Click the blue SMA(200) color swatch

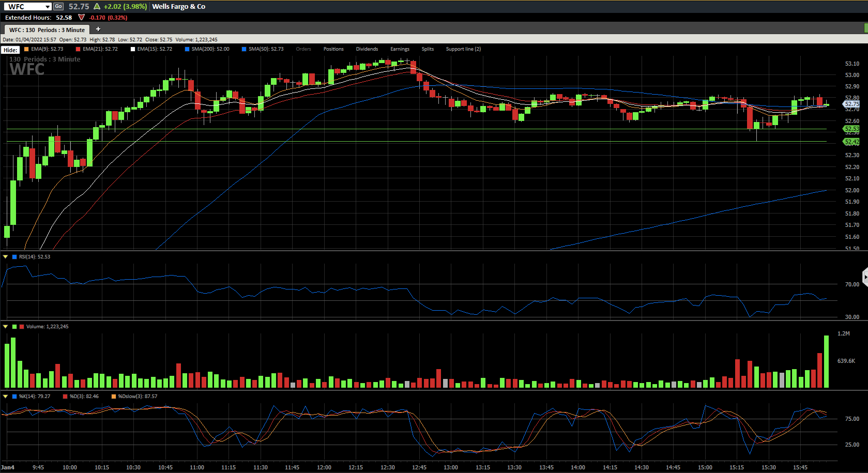[187, 49]
